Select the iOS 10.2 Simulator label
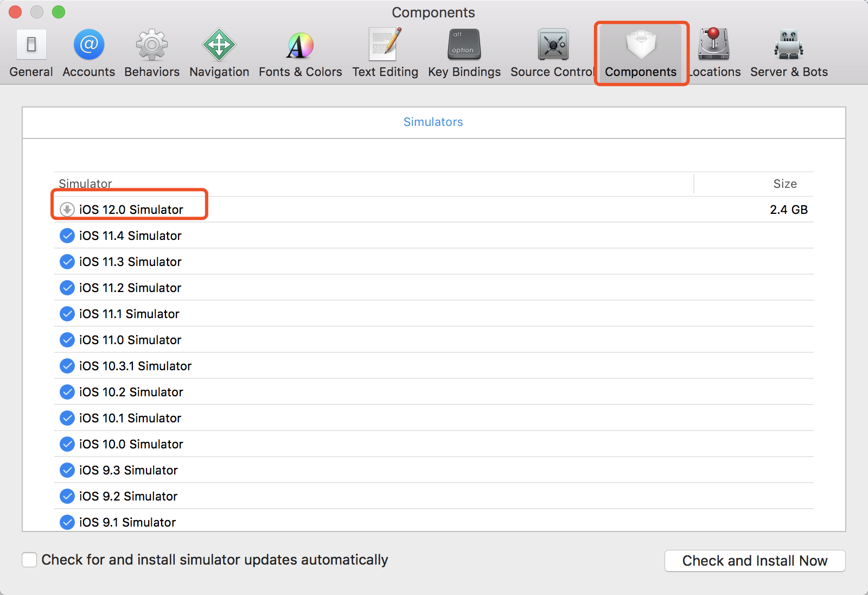The width and height of the screenshot is (868, 595). (x=131, y=392)
